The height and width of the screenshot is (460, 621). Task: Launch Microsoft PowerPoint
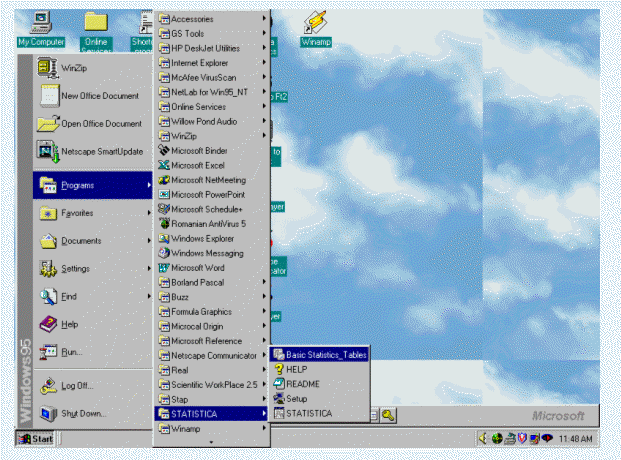pos(212,195)
